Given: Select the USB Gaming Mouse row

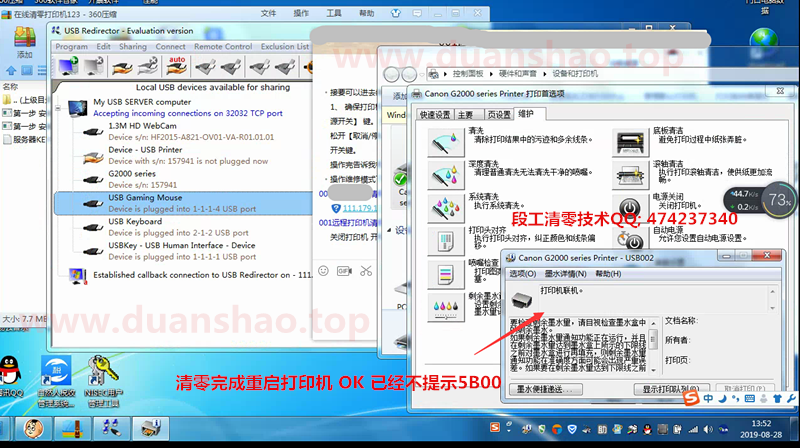Looking at the screenshot, I should pyautogui.click(x=183, y=203).
